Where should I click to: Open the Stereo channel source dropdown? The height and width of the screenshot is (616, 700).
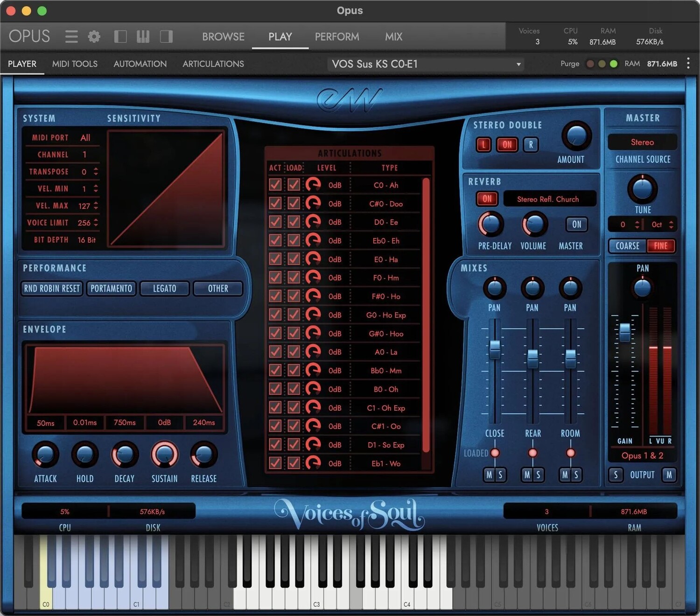tap(642, 142)
